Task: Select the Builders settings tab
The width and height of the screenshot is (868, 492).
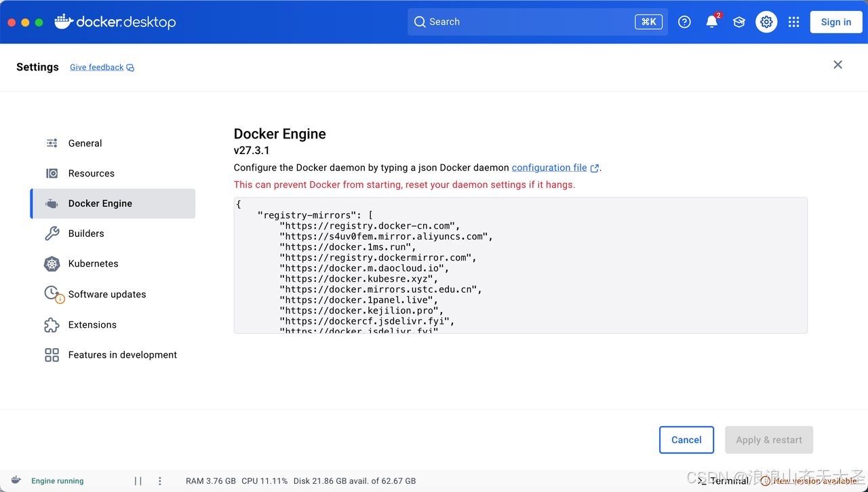Action: pyautogui.click(x=113, y=233)
